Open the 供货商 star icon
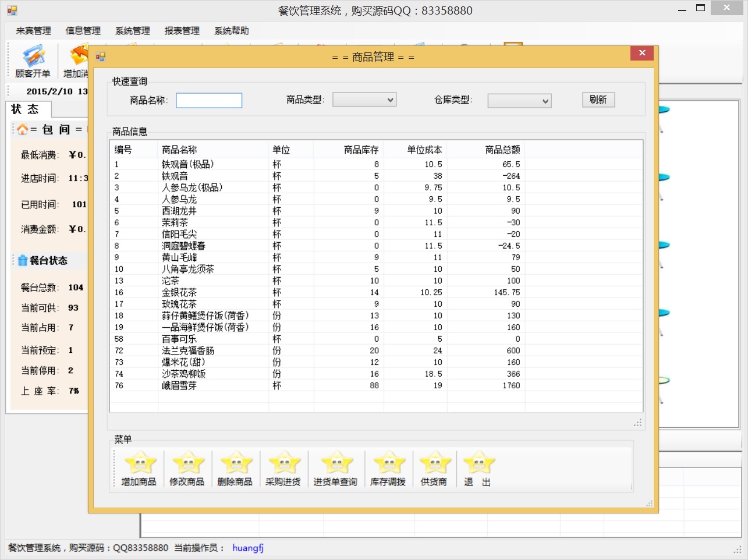 (434, 465)
